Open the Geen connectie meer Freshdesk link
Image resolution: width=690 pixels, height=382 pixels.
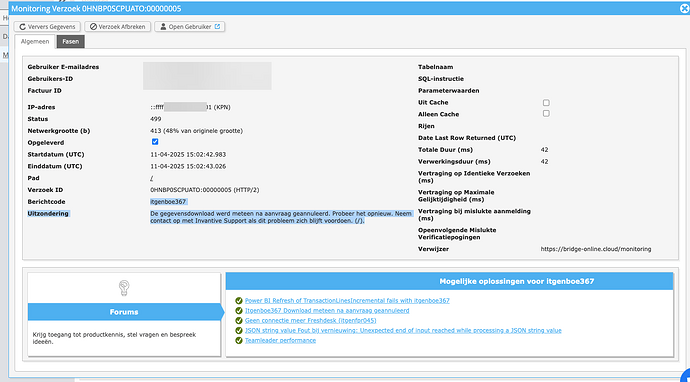[x=310, y=320]
